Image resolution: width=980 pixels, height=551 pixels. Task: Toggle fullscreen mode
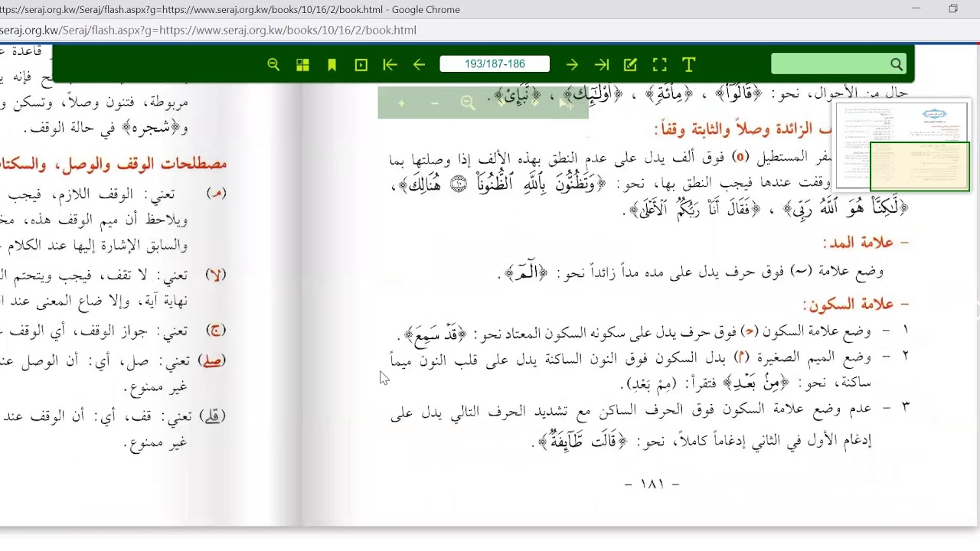pyautogui.click(x=659, y=65)
